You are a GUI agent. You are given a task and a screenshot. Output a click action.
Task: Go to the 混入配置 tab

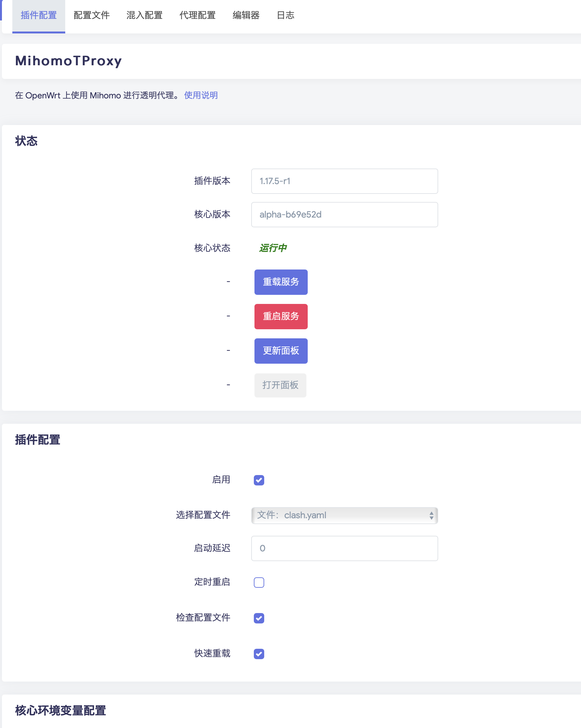tap(144, 16)
